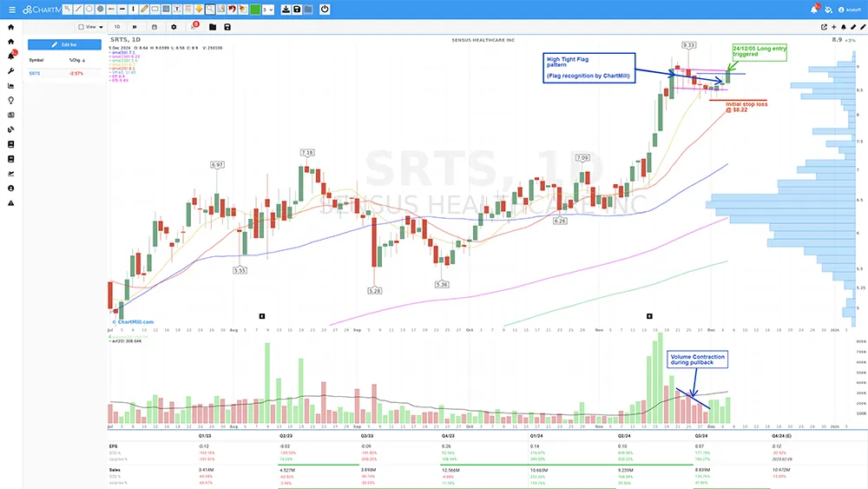
Task: Add symbol with the plus icon
Action: click(x=833, y=27)
